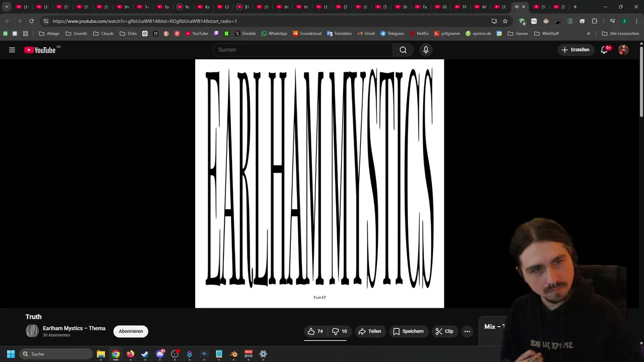Open the Cloudz bookmarks folder
644x362 pixels.
(x=103, y=34)
